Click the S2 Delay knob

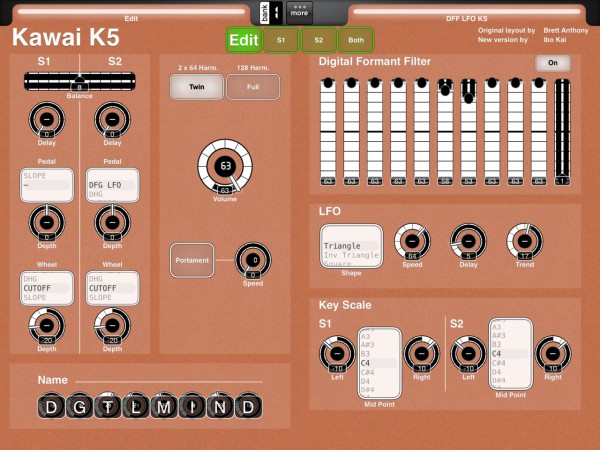point(112,119)
